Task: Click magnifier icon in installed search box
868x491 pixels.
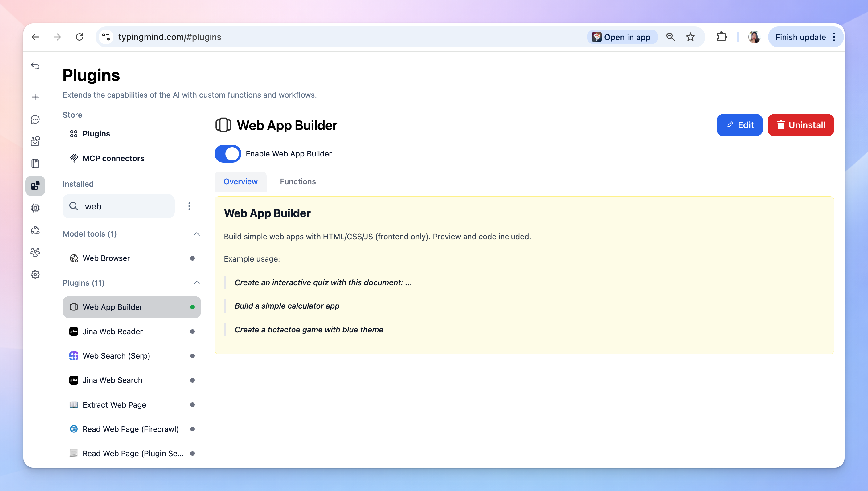Action: pyautogui.click(x=74, y=206)
